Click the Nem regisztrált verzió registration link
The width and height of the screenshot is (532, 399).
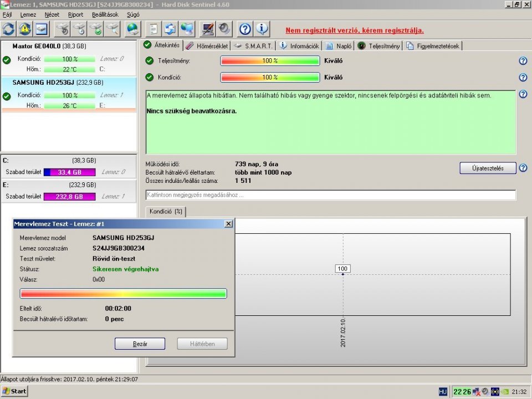point(355,30)
